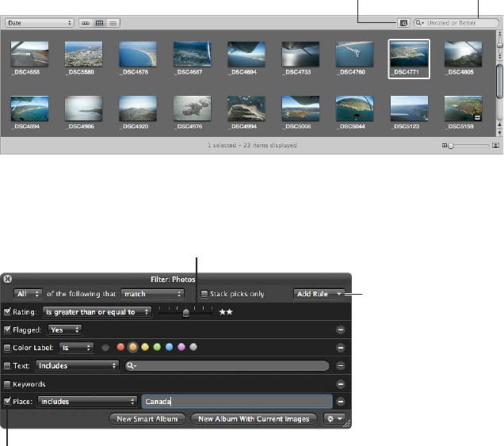
Task: Enable Stack picks only checkbox
Action: pos(204,294)
